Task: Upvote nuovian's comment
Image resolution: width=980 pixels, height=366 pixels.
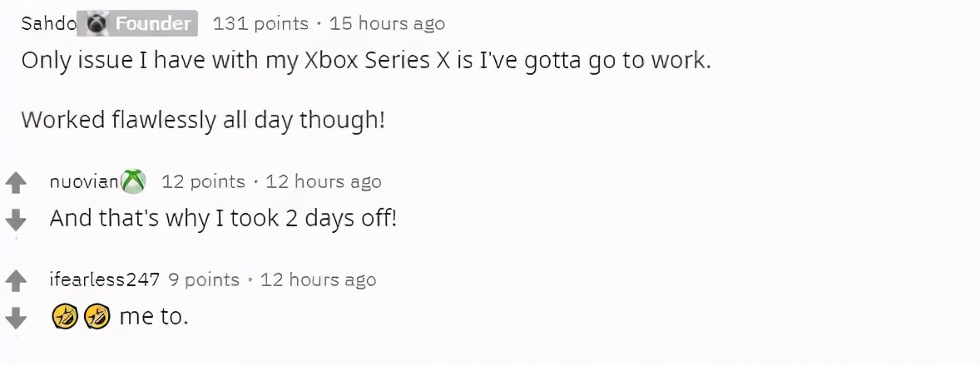Action: (x=15, y=181)
